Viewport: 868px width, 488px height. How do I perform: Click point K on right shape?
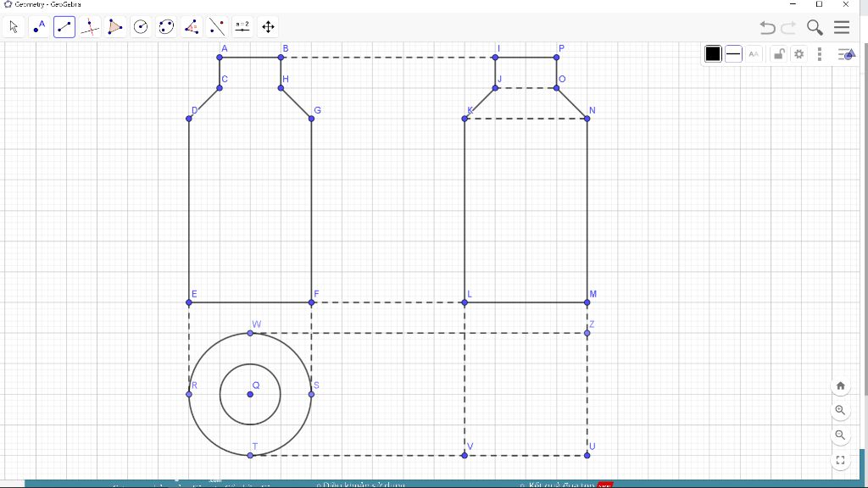click(465, 119)
